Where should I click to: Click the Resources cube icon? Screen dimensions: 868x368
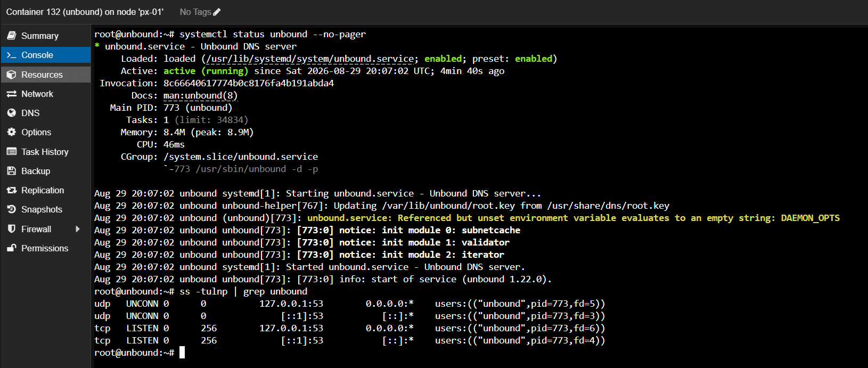tap(11, 75)
